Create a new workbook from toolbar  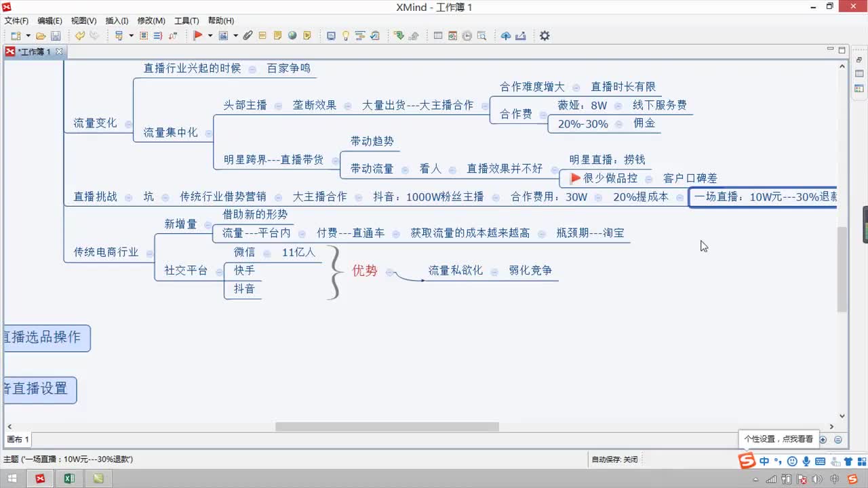pos(16,35)
